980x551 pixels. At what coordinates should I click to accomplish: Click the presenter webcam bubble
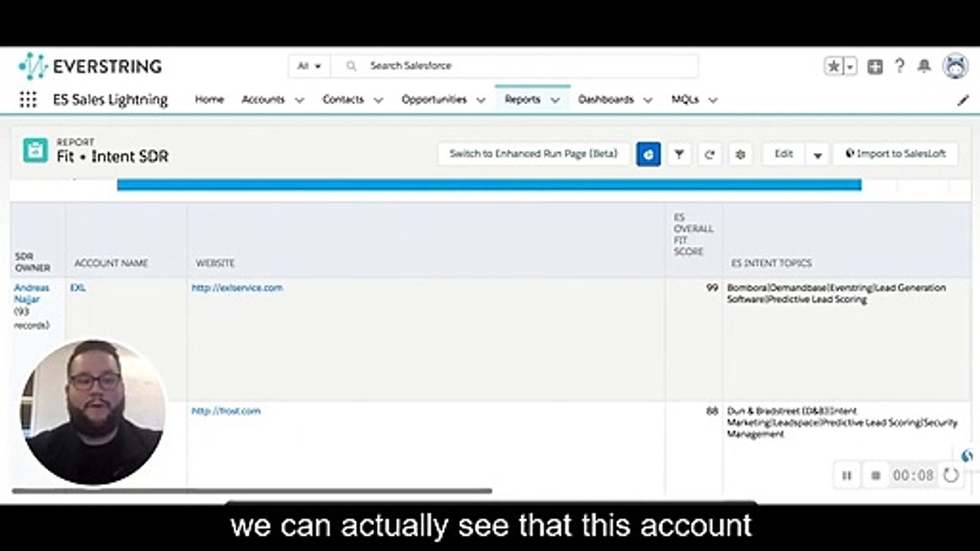(93, 411)
